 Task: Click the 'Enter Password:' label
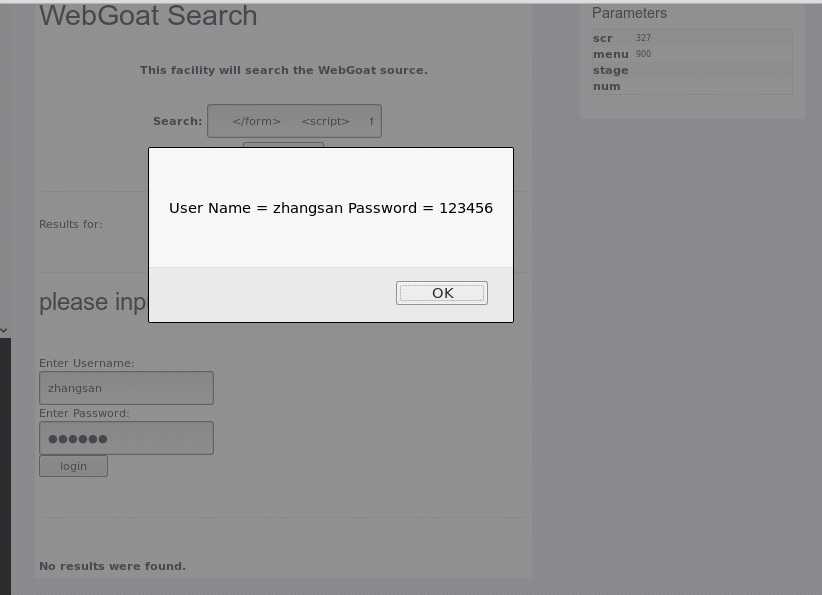coord(84,413)
